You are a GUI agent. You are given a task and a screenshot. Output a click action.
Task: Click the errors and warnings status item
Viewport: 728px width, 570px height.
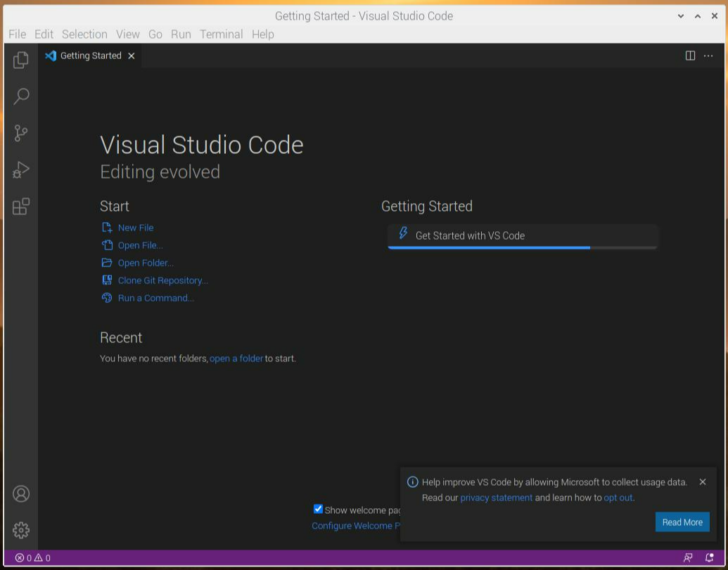[x=32, y=558]
